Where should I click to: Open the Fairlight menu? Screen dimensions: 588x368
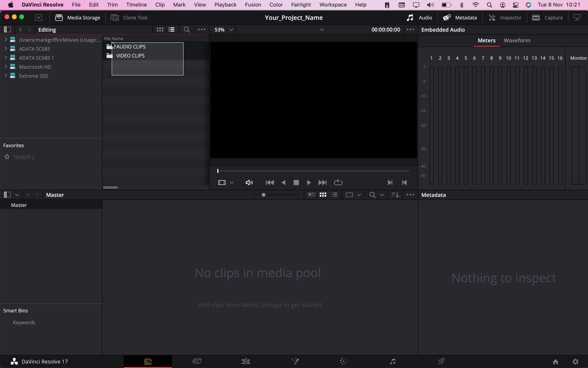point(301,5)
